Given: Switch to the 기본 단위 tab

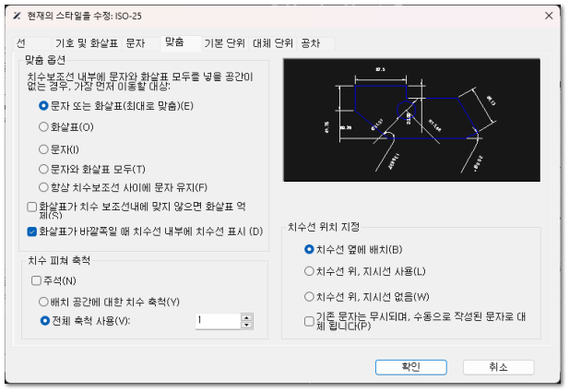Looking at the screenshot, I should tap(225, 43).
